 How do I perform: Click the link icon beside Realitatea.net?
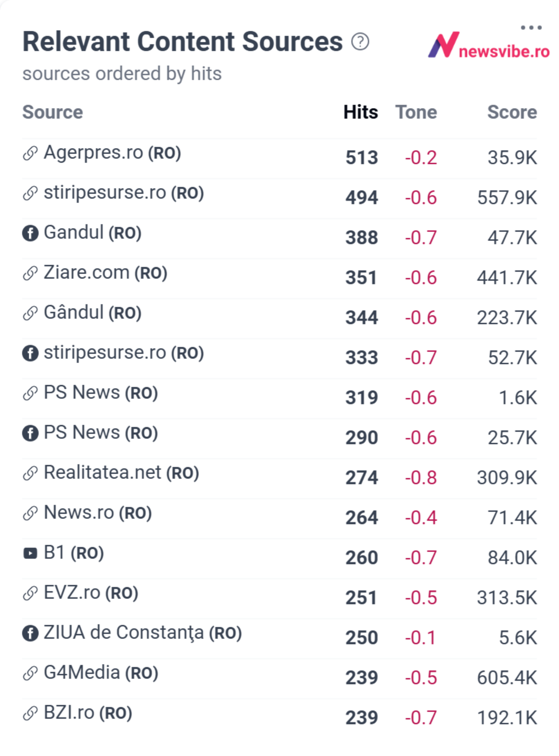[x=30, y=473]
